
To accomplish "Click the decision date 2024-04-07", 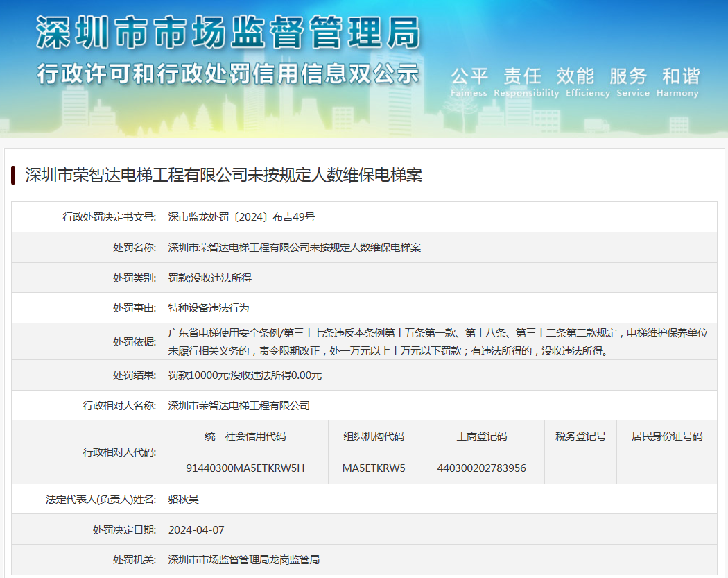I will click(196, 529).
